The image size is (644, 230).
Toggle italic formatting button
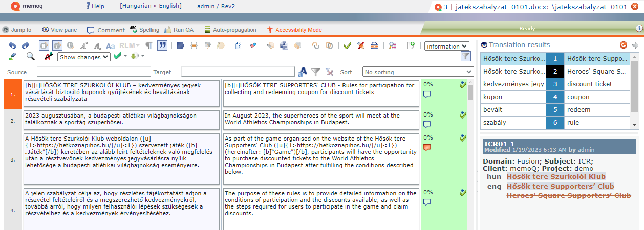(x=57, y=45)
